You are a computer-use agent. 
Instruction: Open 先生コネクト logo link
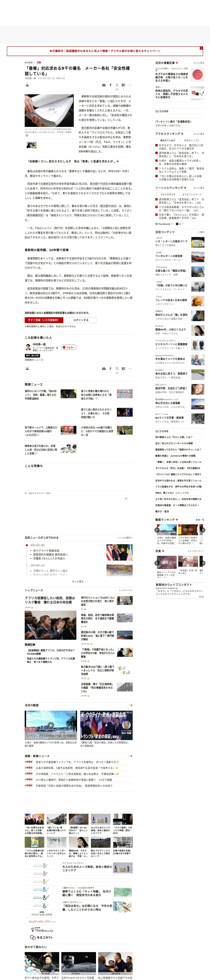click(x=42, y=937)
